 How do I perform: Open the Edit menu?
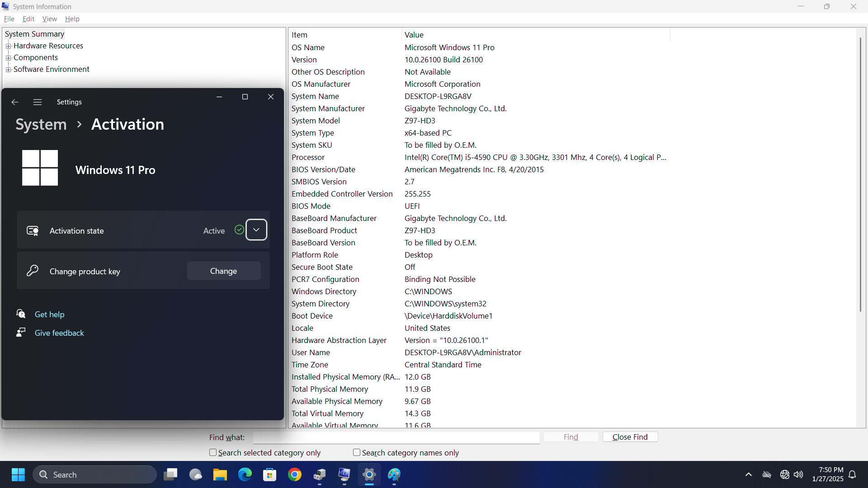(28, 19)
